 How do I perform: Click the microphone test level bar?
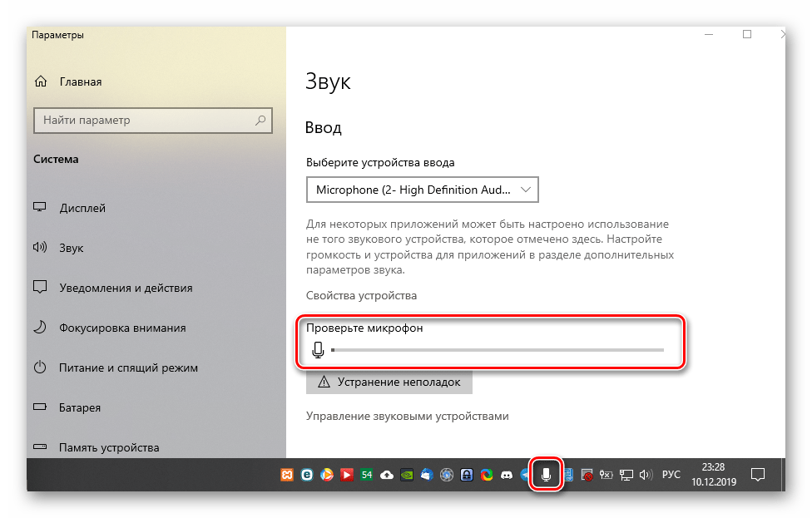point(497,350)
